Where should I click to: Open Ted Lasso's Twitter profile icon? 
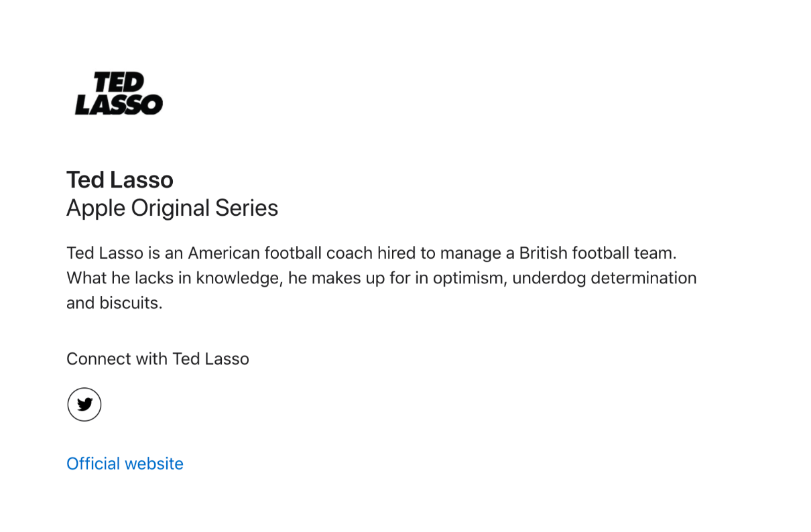84,405
